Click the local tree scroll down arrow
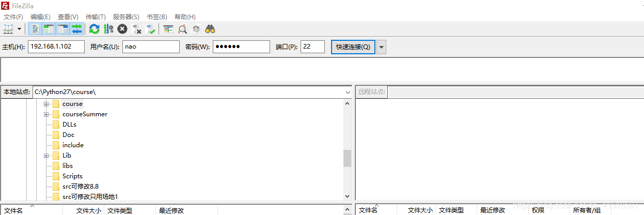Viewport: 644px width, 215px height. click(x=347, y=196)
